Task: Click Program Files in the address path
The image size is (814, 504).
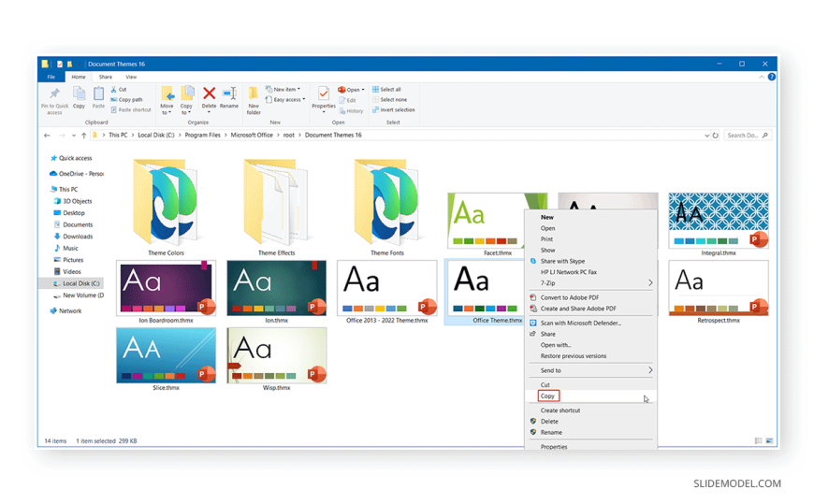Action: [x=202, y=135]
